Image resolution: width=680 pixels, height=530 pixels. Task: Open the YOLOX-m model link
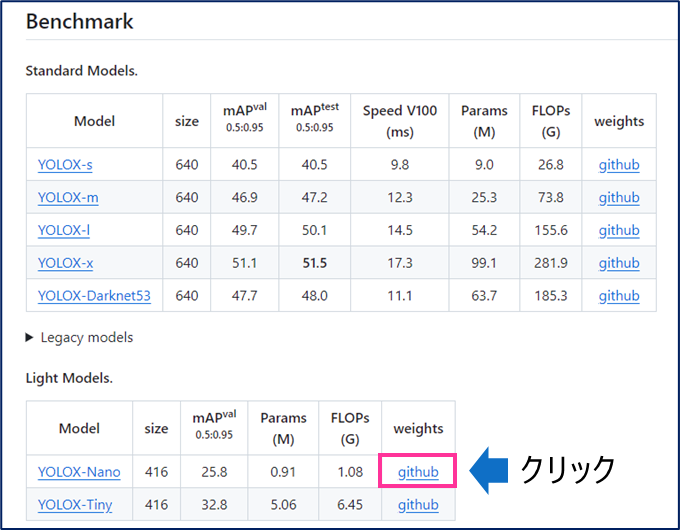pos(68,197)
